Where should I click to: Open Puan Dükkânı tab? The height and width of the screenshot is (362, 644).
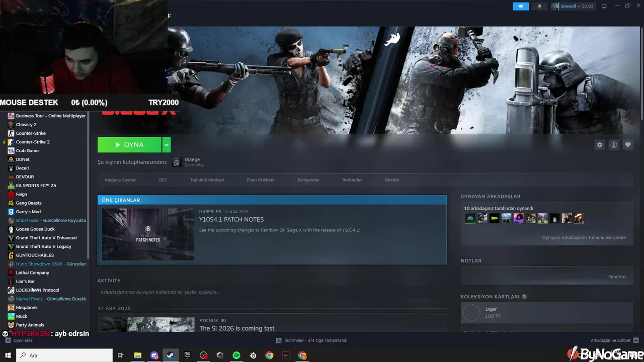[x=260, y=180]
